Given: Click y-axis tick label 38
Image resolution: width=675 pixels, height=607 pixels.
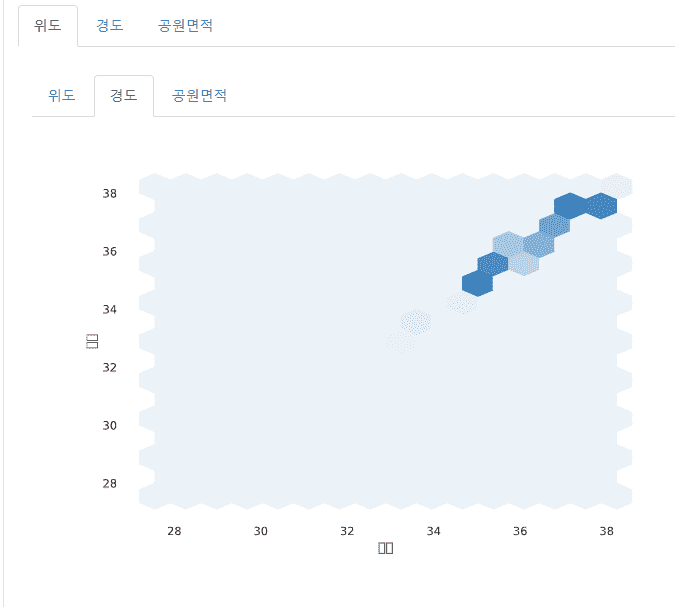Looking at the screenshot, I should tap(110, 193).
